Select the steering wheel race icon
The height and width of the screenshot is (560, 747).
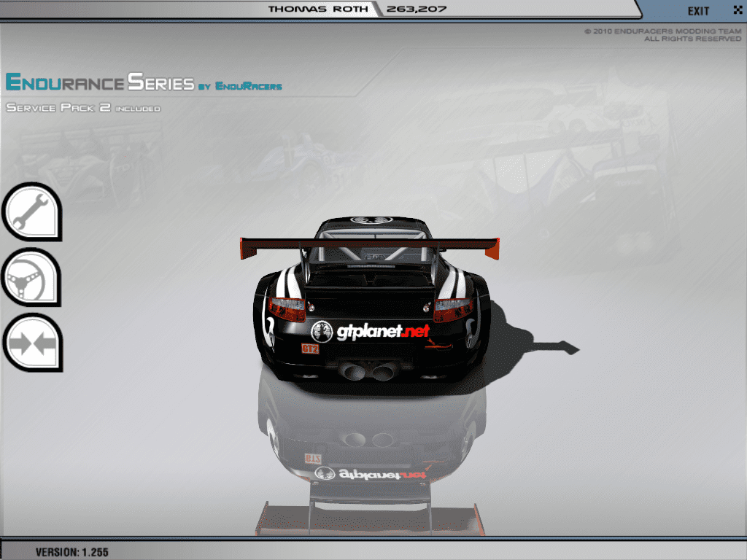pos(32,277)
